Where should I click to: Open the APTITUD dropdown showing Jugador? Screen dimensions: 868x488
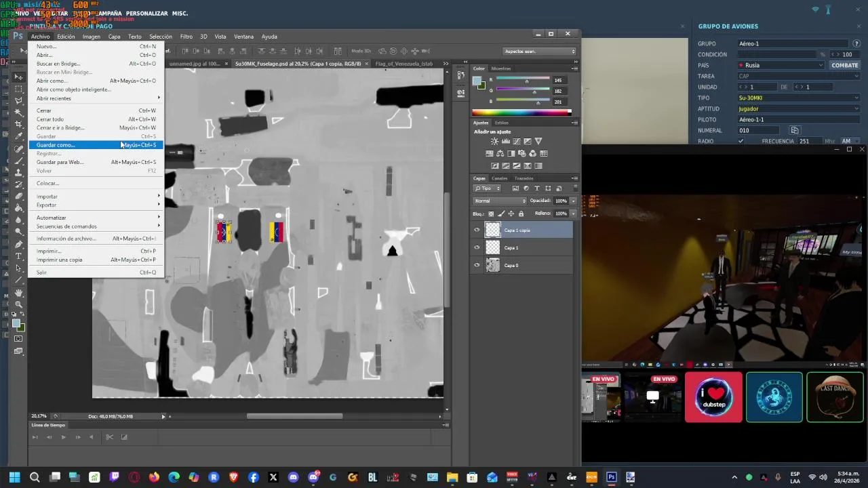click(799, 108)
